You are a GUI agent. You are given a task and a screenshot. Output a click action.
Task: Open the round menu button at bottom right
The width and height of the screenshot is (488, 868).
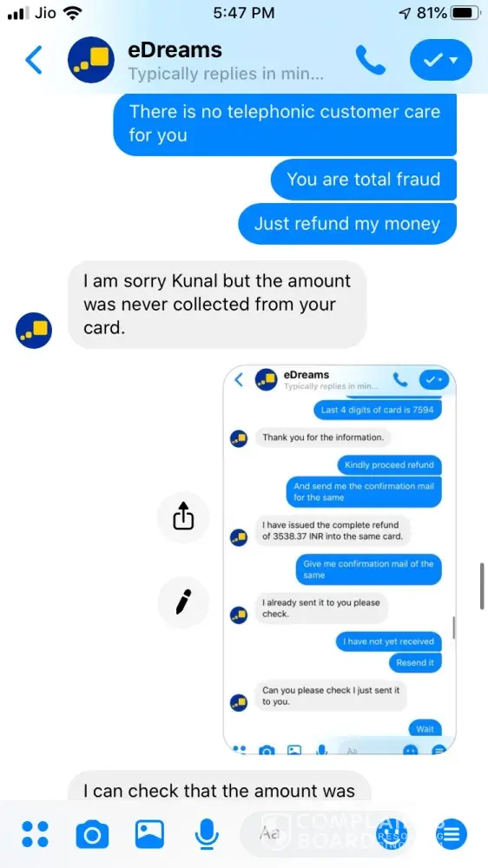pos(452,833)
